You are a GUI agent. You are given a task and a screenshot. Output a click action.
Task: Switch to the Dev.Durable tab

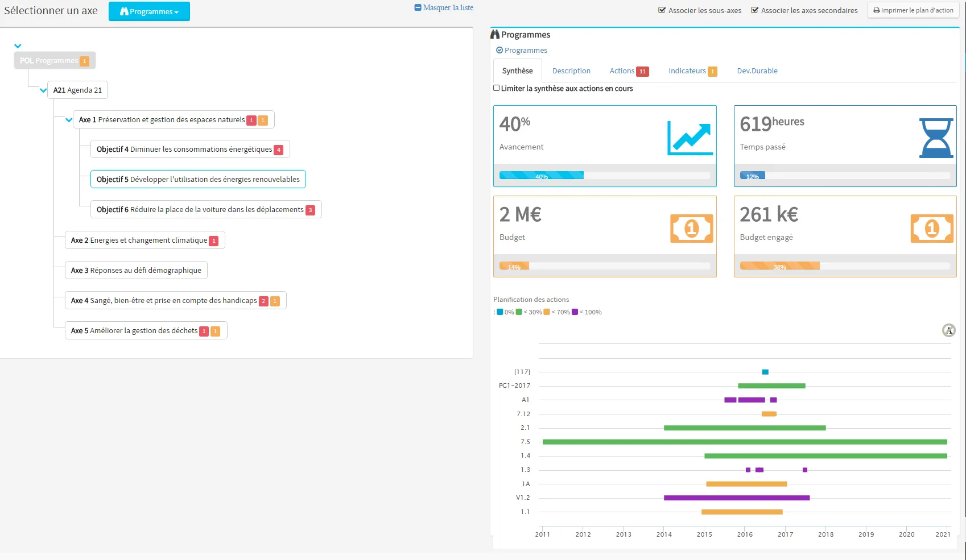[757, 71]
